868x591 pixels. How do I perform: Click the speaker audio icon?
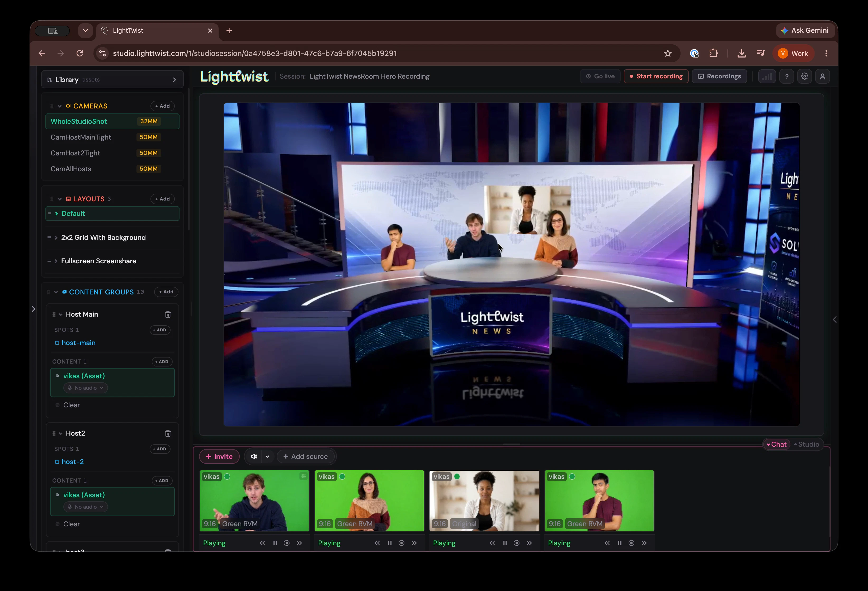(254, 456)
